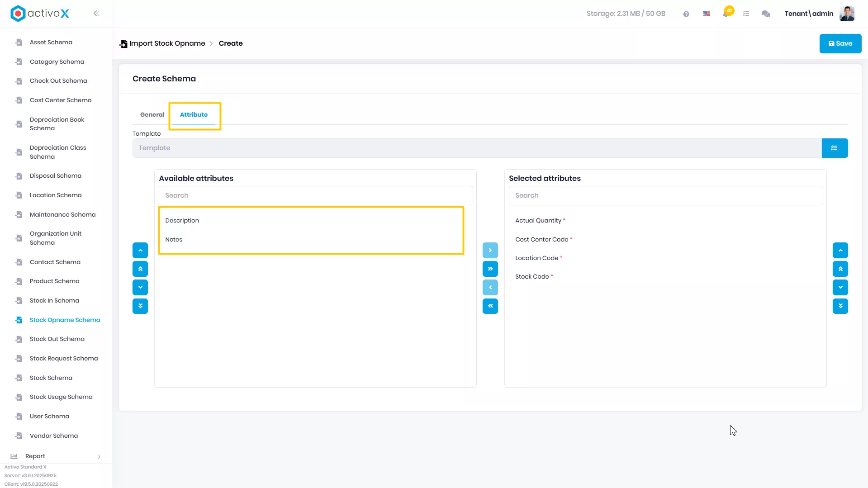868x488 pixels.
Task: Open Stock Out Schema
Action: pos(57,339)
